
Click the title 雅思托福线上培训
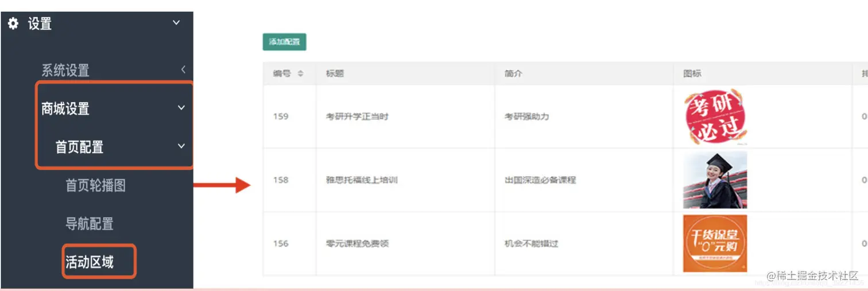click(x=362, y=180)
